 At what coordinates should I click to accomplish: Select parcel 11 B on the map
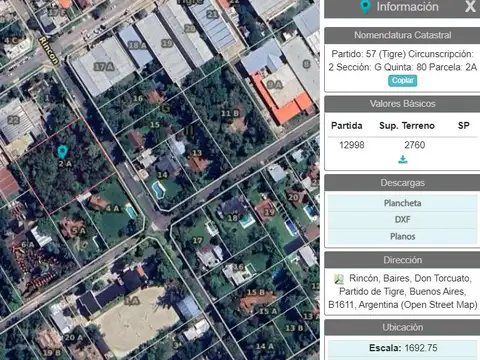click(x=230, y=113)
